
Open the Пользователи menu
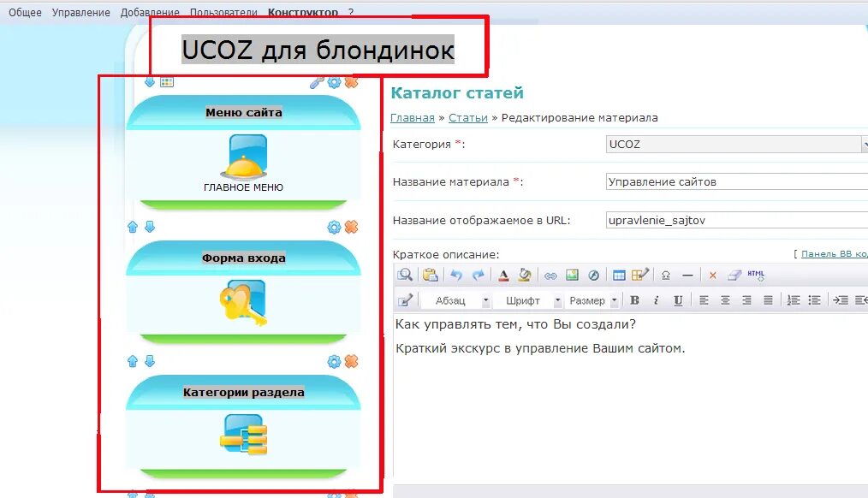pyautogui.click(x=223, y=12)
